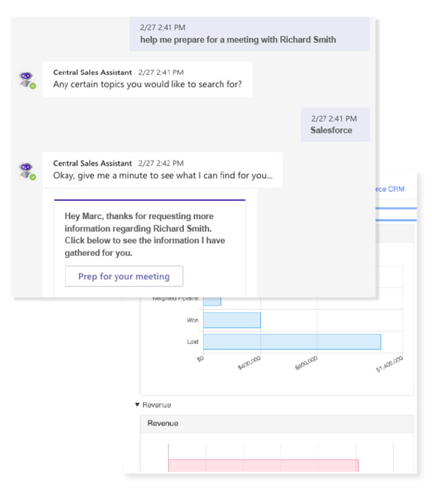Click the pink Revenue chart bar
Screen dimensions: 432x504
(x=263, y=465)
